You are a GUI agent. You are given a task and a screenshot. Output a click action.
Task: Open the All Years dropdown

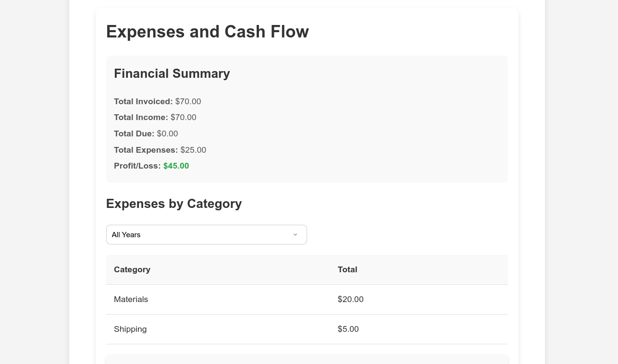[x=206, y=234]
